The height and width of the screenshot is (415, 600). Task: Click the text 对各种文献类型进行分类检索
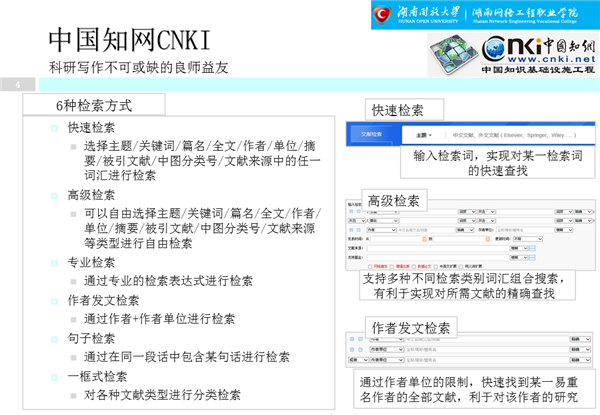click(162, 395)
